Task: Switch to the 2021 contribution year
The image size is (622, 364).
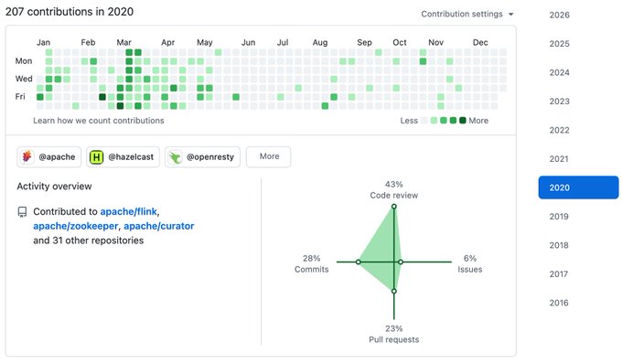Action: click(559, 159)
